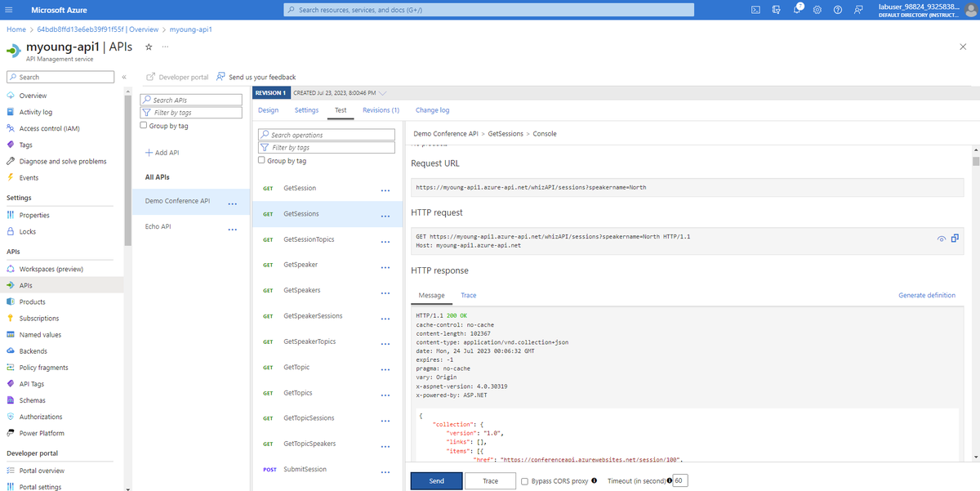This screenshot has height=491, width=980.
Task: Click the Timeout seconds field
Action: coord(680,481)
